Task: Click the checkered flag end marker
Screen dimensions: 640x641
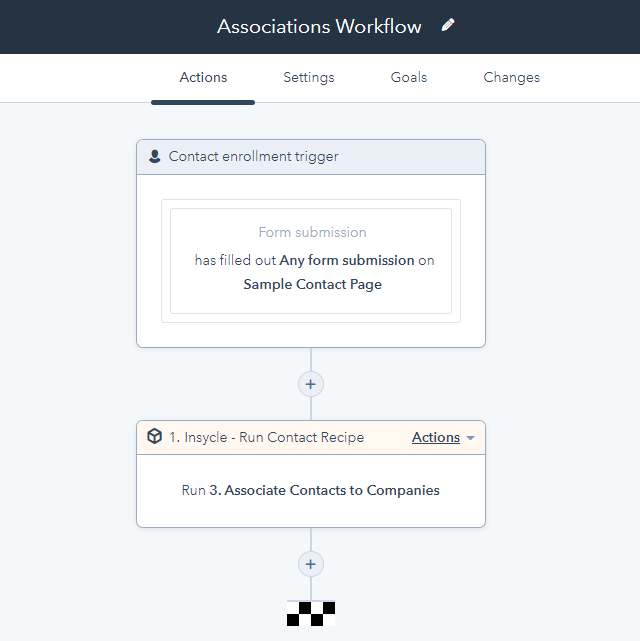Action: pos(311,614)
